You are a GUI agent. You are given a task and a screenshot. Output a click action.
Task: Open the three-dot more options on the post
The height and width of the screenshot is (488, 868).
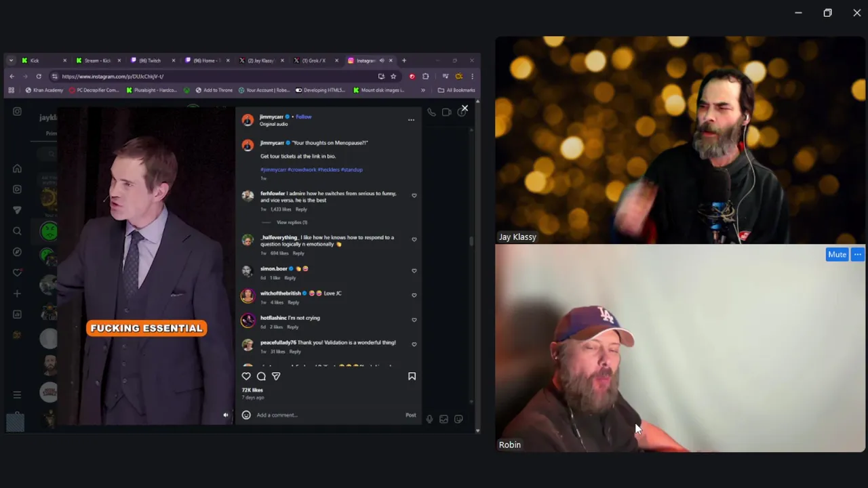(x=411, y=120)
